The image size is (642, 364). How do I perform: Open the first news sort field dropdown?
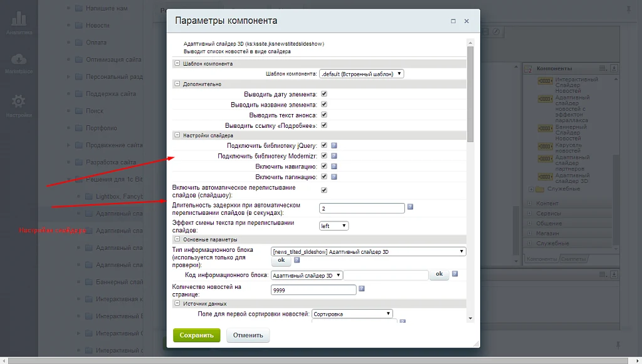coord(352,314)
